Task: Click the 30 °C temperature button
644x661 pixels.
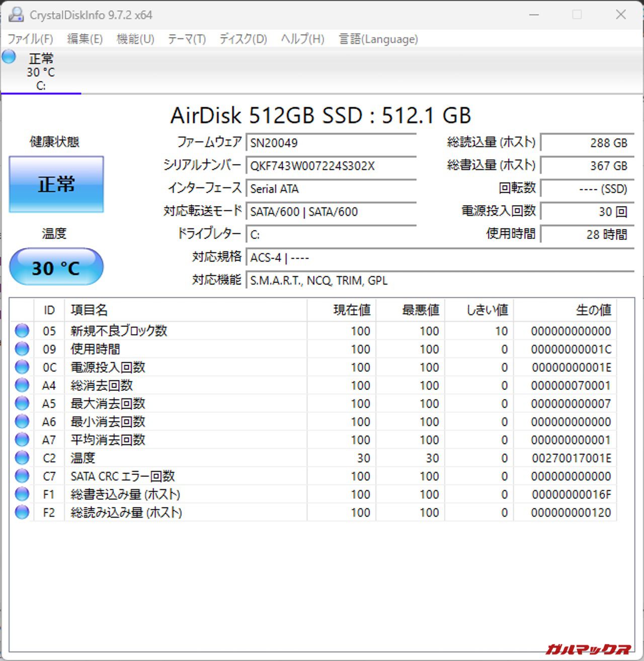Action: 56,267
